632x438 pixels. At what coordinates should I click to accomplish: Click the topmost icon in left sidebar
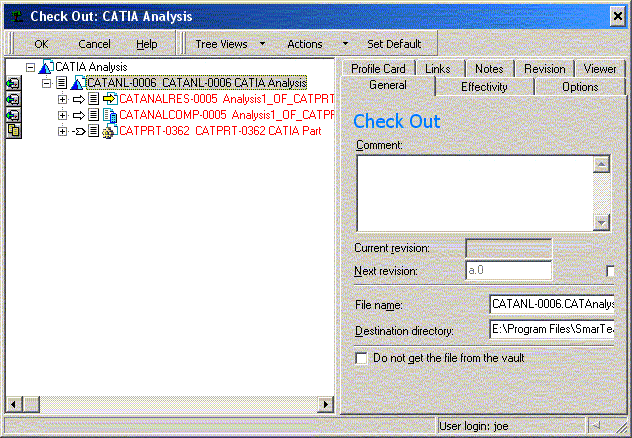pyautogui.click(x=13, y=84)
